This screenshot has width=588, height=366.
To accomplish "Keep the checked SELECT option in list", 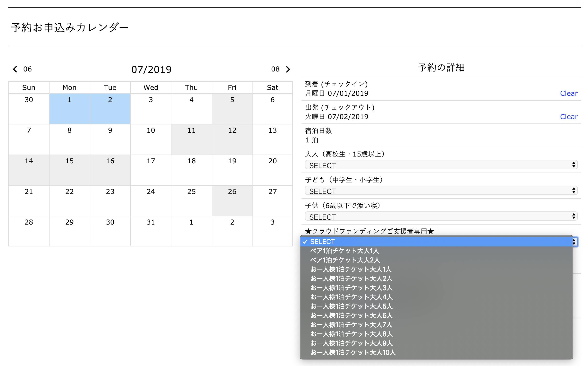I will click(322, 242).
